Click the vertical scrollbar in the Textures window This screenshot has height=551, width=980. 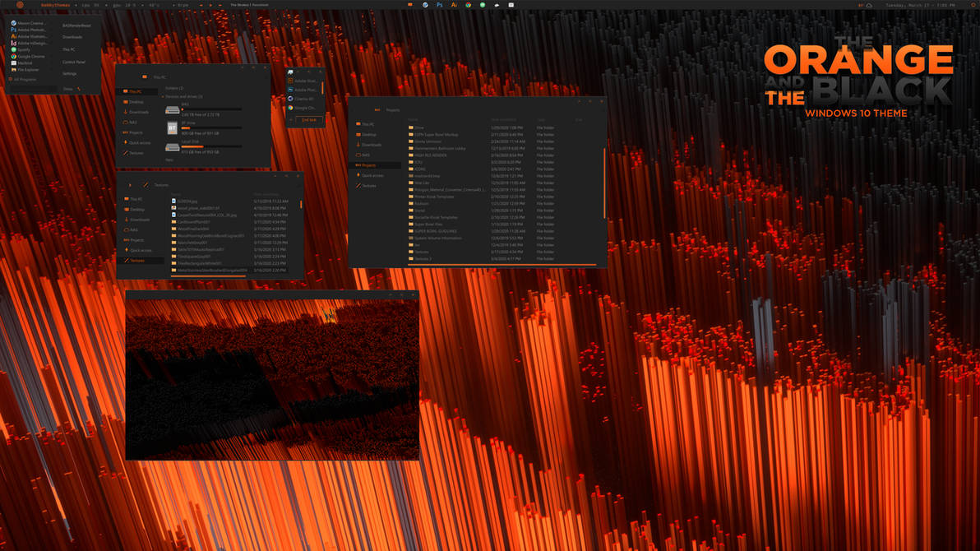301,204
